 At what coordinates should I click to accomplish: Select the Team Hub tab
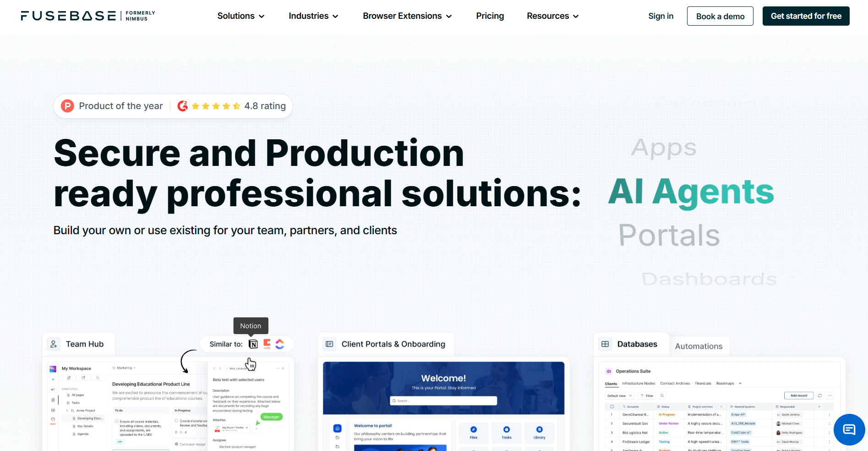click(x=79, y=344)
